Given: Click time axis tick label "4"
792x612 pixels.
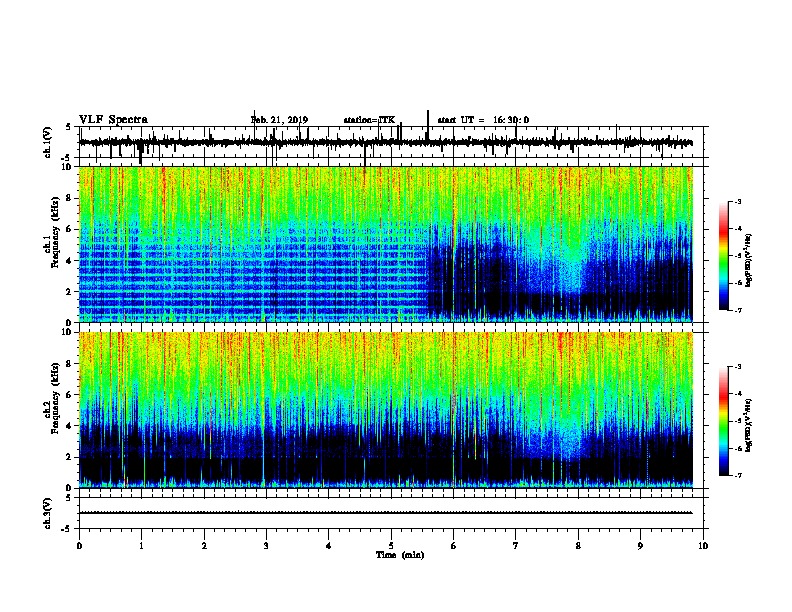Looking at the screenshot, I should [x=329, y=546].
